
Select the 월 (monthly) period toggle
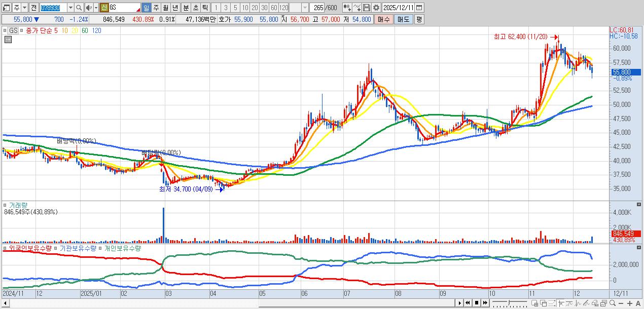coord(165,8)
